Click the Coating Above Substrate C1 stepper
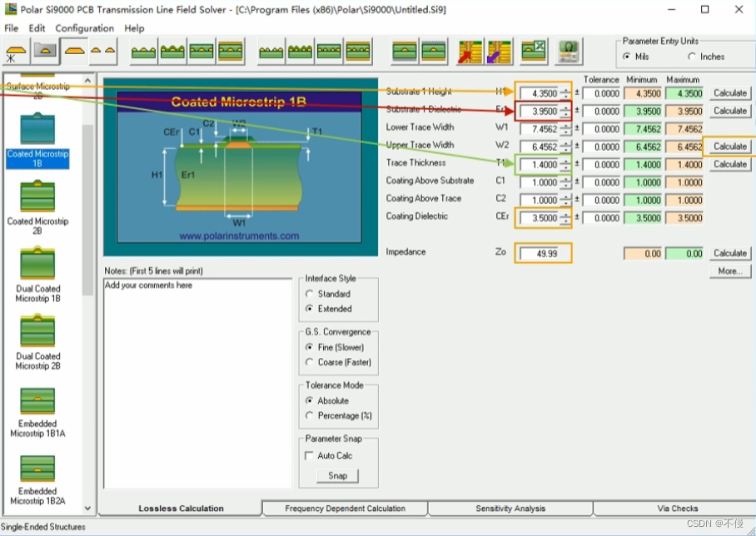The height and width of the screenshot is (536, 756). pos(565,182)
